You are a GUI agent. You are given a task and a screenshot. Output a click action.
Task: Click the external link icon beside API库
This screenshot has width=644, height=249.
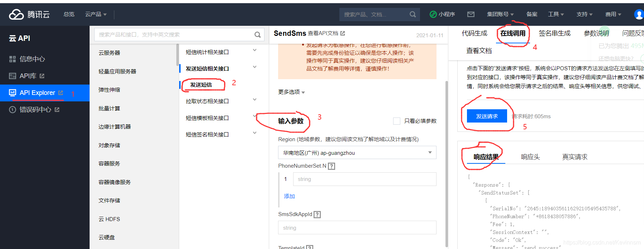click(x=42, y=76)
